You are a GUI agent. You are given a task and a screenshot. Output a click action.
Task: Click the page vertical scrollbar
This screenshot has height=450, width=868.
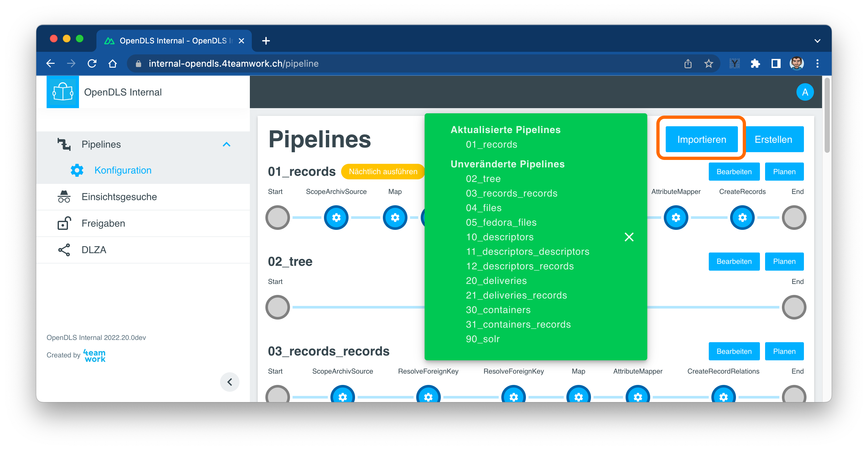[x=827, y=116]
